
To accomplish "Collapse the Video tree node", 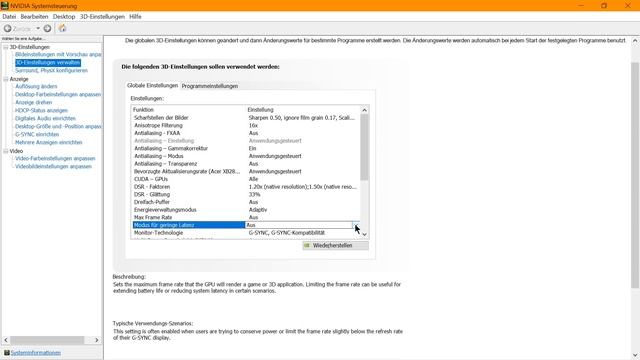I will coord(6,151).
